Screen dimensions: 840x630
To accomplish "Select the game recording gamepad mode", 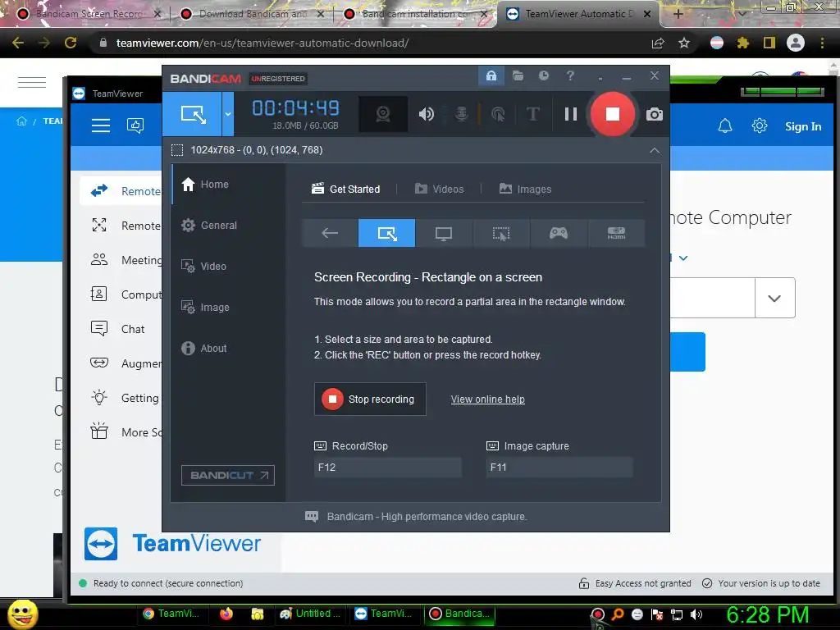I will (558, 233).
